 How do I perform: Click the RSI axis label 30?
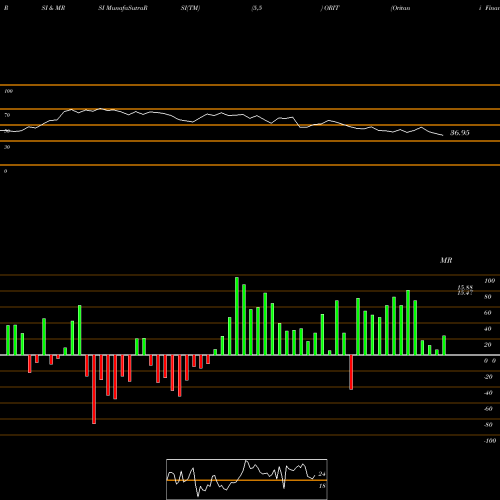(x=7, y=147)
